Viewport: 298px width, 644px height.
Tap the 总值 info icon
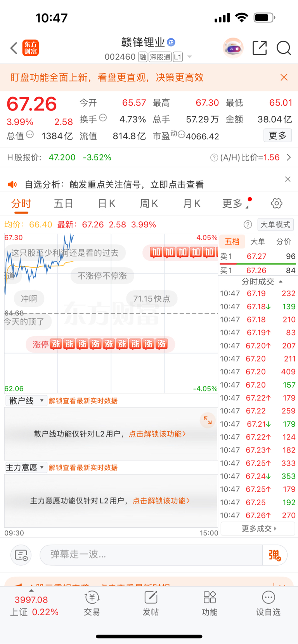[x=30, y=134]
